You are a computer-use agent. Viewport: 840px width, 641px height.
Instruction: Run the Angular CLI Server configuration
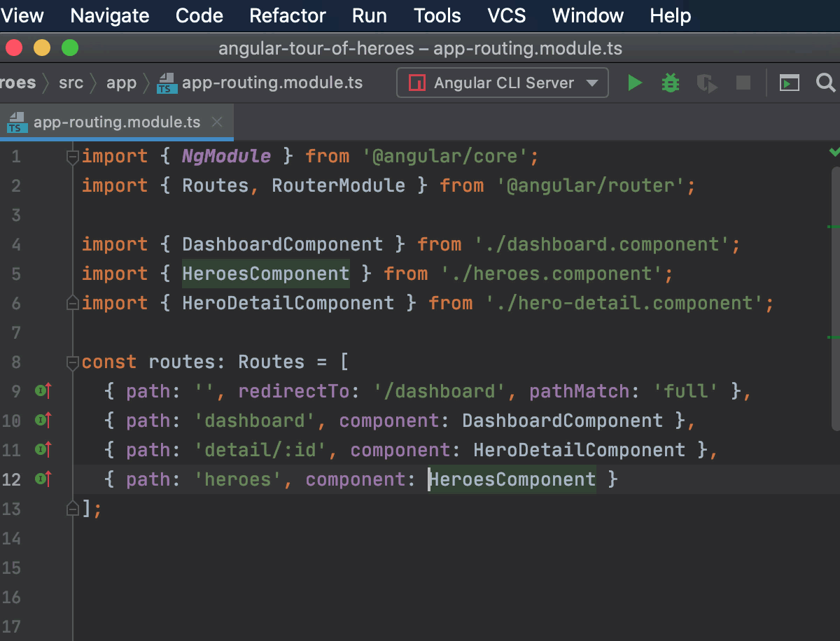click(x=635, y=83)
